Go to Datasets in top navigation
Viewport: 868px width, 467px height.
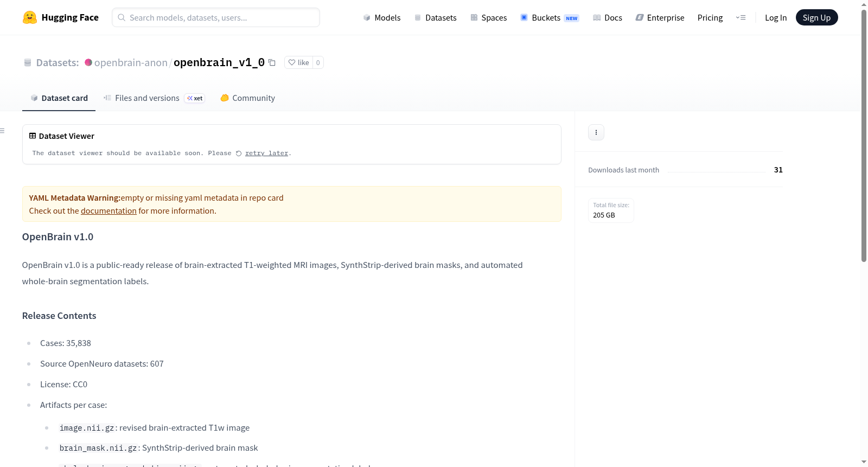point(435,17)
